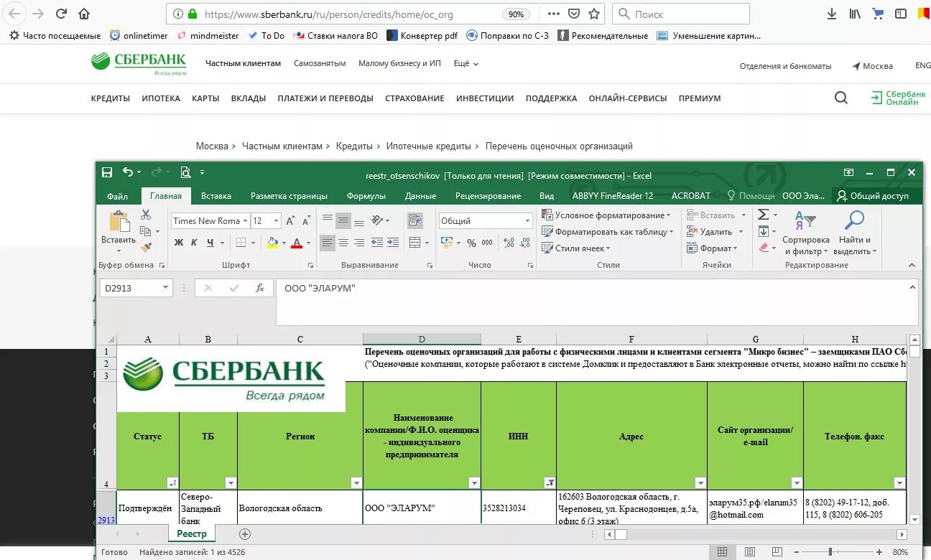Click the Underline Ч icon
The width and height of the screenshot is (931, 560).
(x=210, y=242)
